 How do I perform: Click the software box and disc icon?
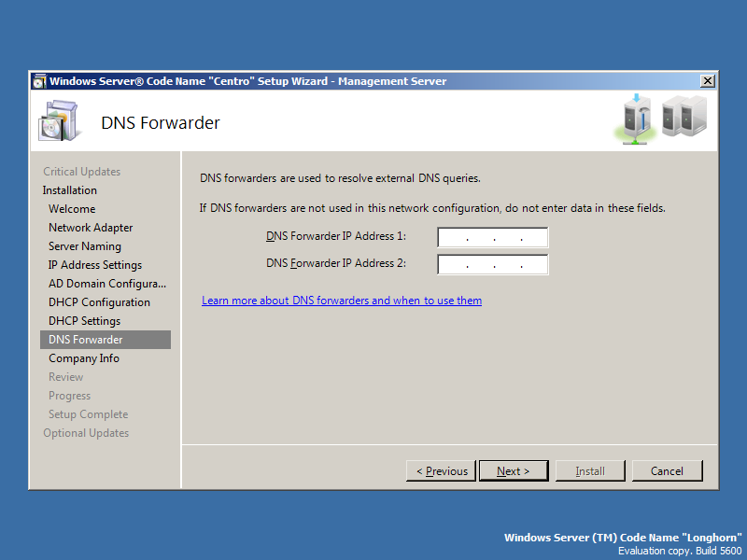point(59,120)
